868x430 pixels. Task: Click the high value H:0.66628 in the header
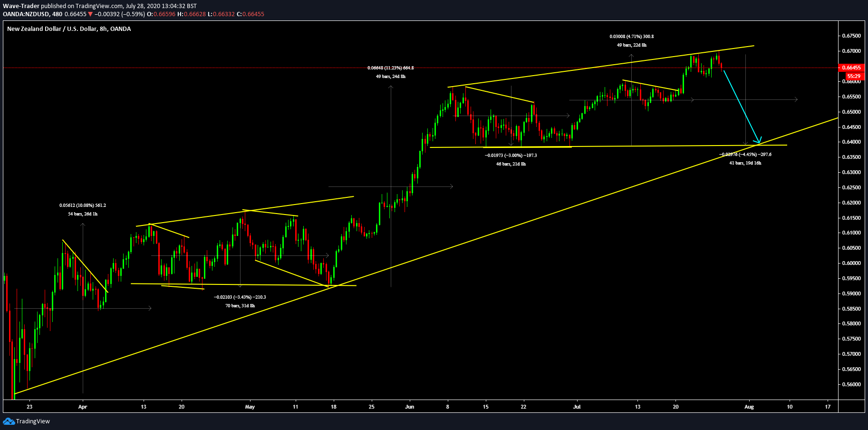(x=192, y=14)
